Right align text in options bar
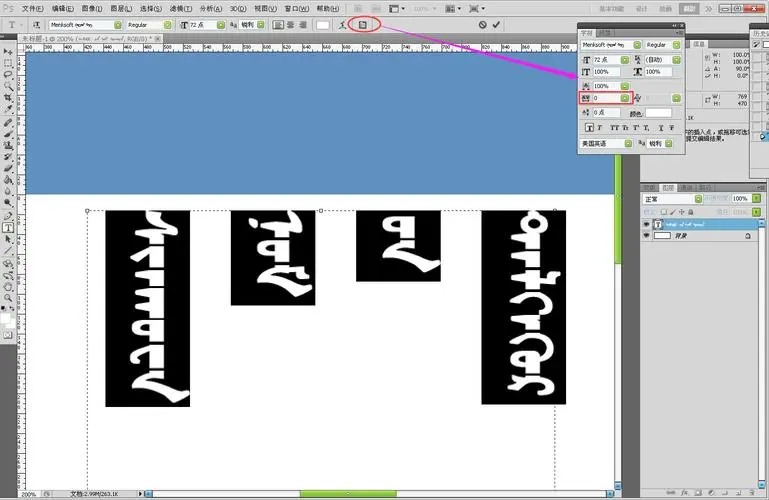The width and height of the screenshot is (769, 500). point(303,25)
